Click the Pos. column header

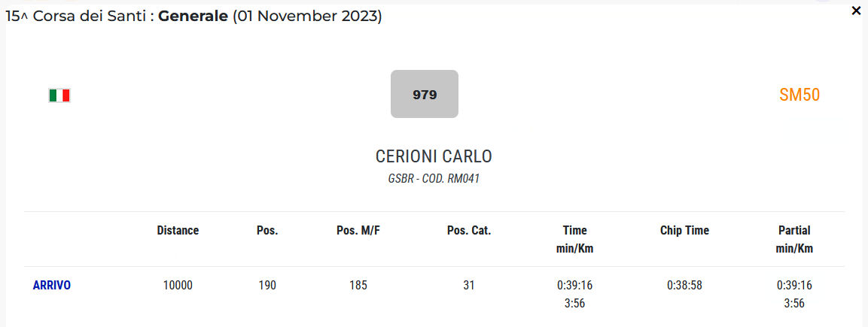pos(267,230)
